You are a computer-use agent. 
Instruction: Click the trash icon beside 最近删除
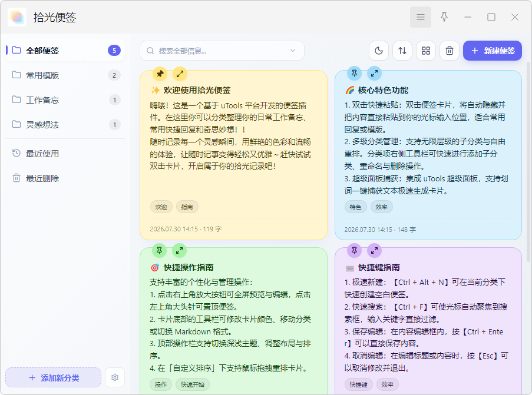(x=16, y=178)
